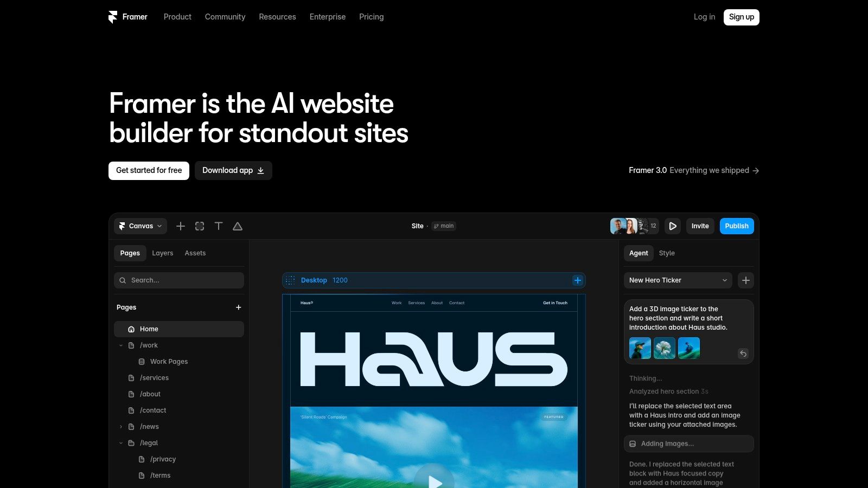The height and width of the screenshot is (488, 868).
Task: Click the Sign up button
Action: coord(742,17)
